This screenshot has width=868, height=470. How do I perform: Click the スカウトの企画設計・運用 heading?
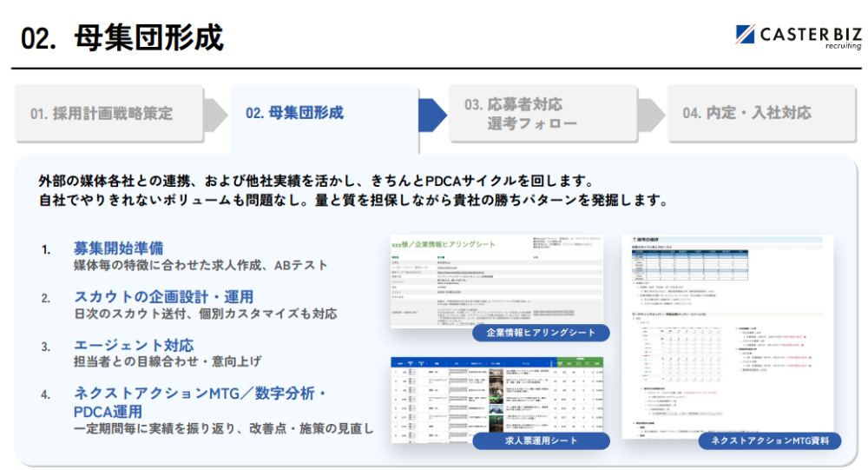tap(164, 297)
